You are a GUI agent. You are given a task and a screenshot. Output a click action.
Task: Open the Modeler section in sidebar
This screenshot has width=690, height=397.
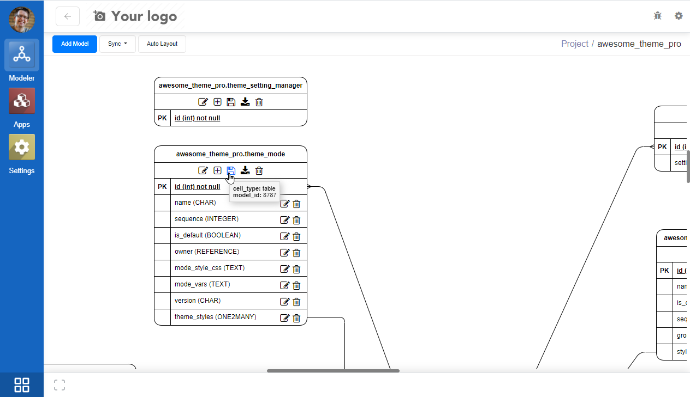(22, 61)
